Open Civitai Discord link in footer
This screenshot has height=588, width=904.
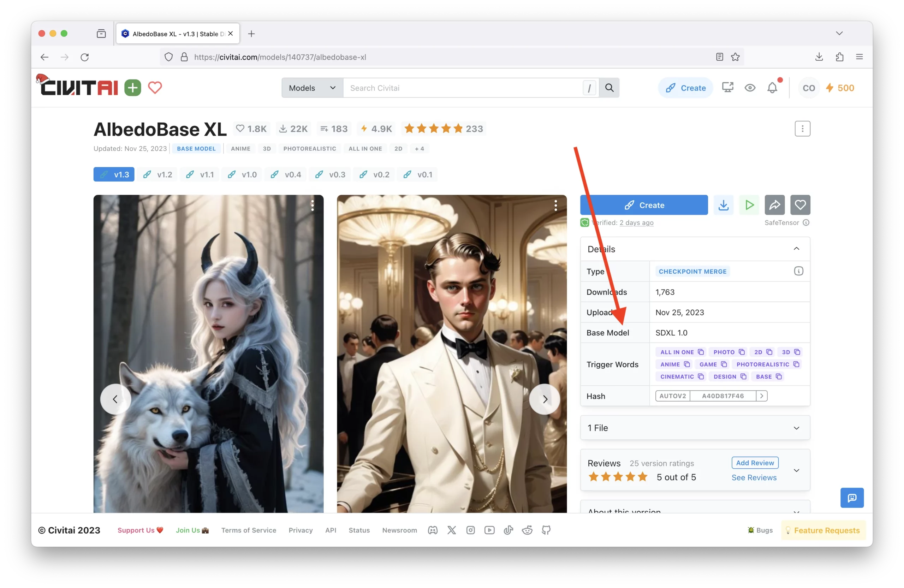coord(433,530)
